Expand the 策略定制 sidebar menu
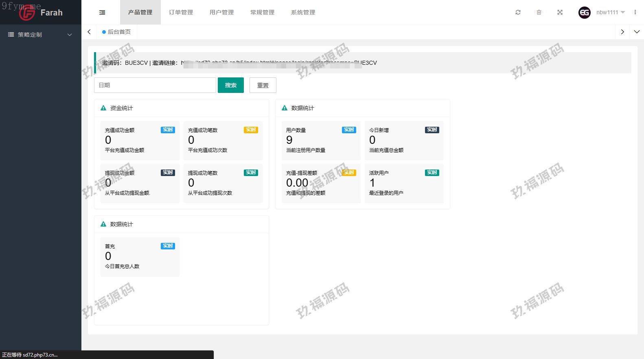644x359 pixels. click(x=40, y=35)
